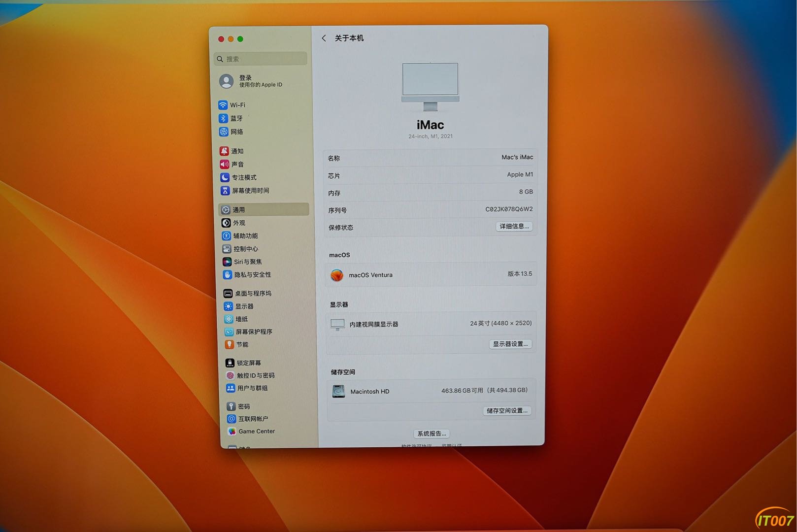Open Passwords (密码) key icon
Image resolution: width=797 pixels, height=532 pixels.
(x=231, y=406)
